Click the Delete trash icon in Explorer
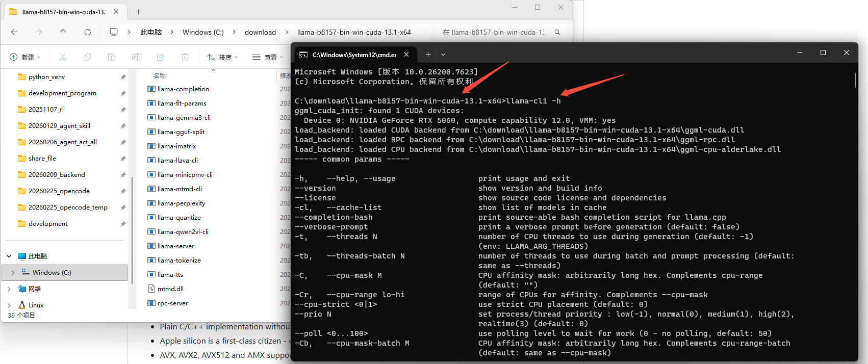This screenshot has height=364, width=868. (x=185, y=57)
